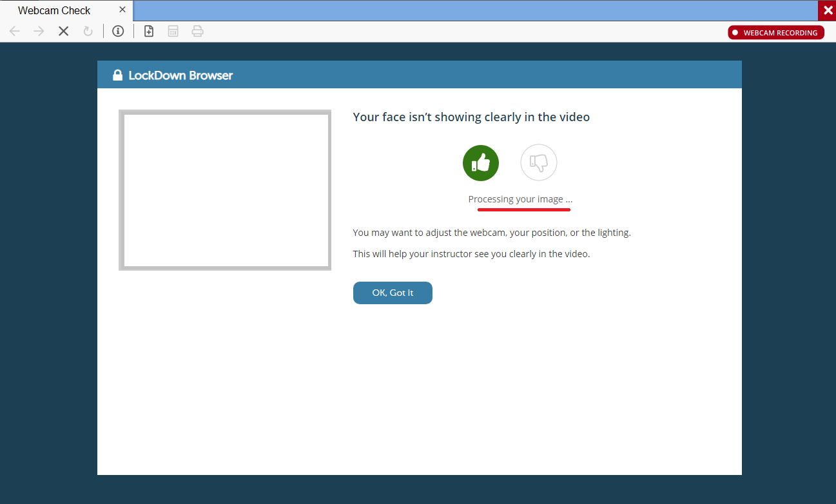This screenshot has width=836, height=504.
Task: Click the printer icon in the toolbar
Action: [197, 31]
